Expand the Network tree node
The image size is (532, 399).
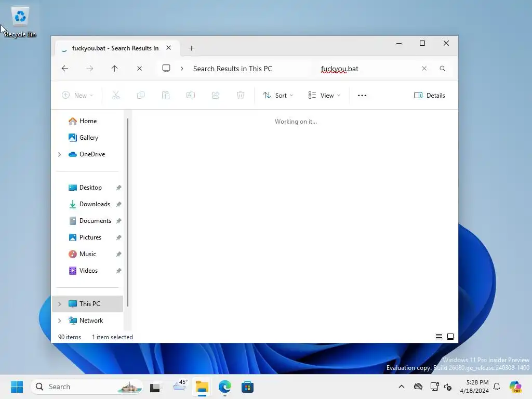[x=60, y=321]
